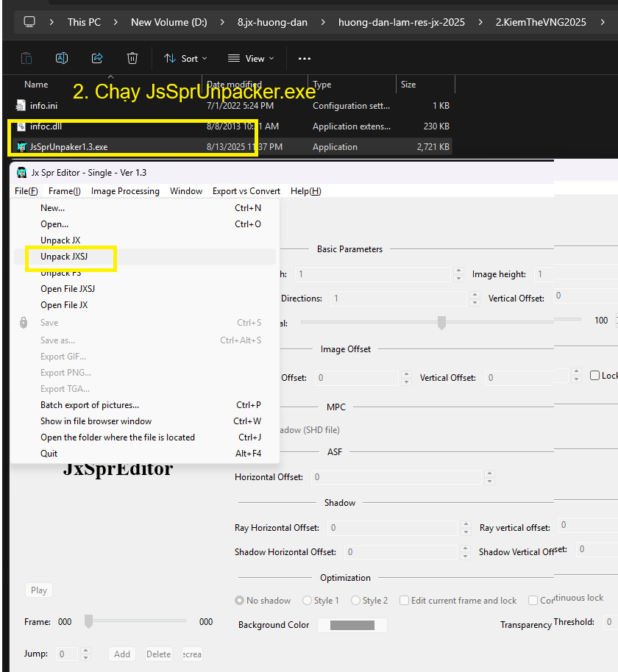This screenshot has width=618, height=672.
Task: Select the info.ini file icon
Action: click(21, 106)
